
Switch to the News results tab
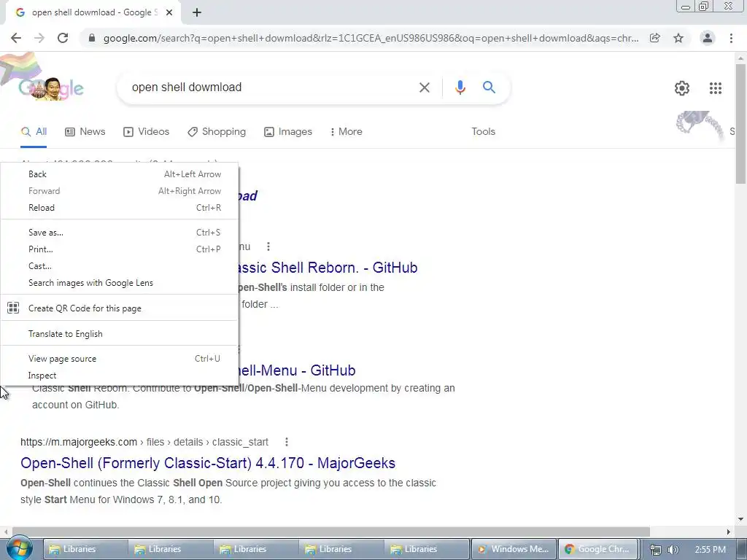coord(85,132)
